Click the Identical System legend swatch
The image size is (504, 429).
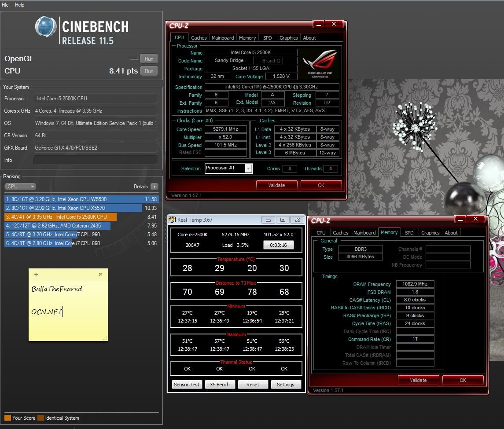point(41,418)
